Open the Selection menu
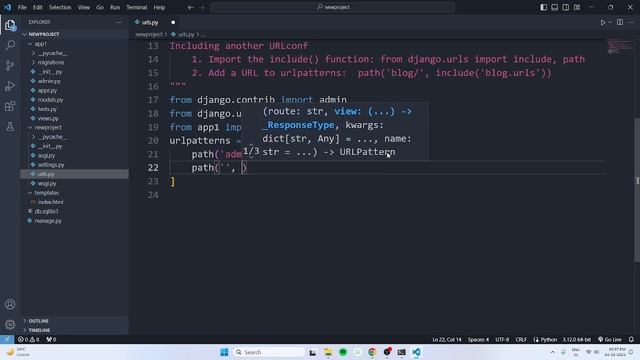The image size is (640, 360). [x=60, y=7]
